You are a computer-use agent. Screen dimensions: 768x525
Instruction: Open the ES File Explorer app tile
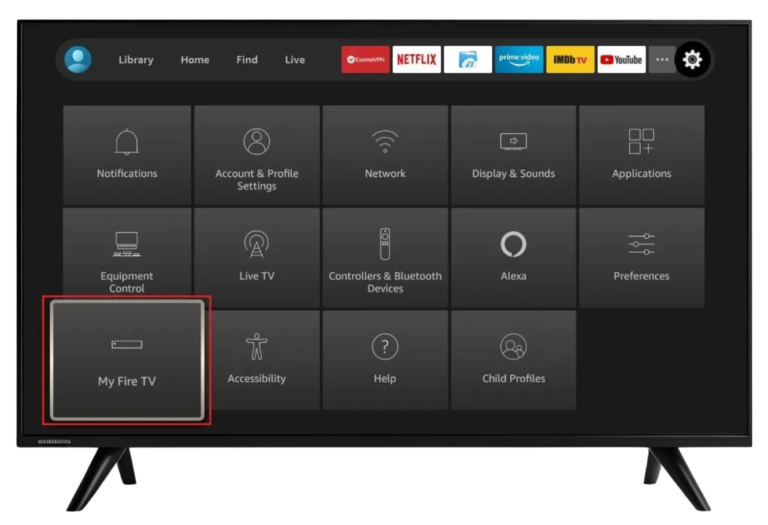(x=468, y=60)
